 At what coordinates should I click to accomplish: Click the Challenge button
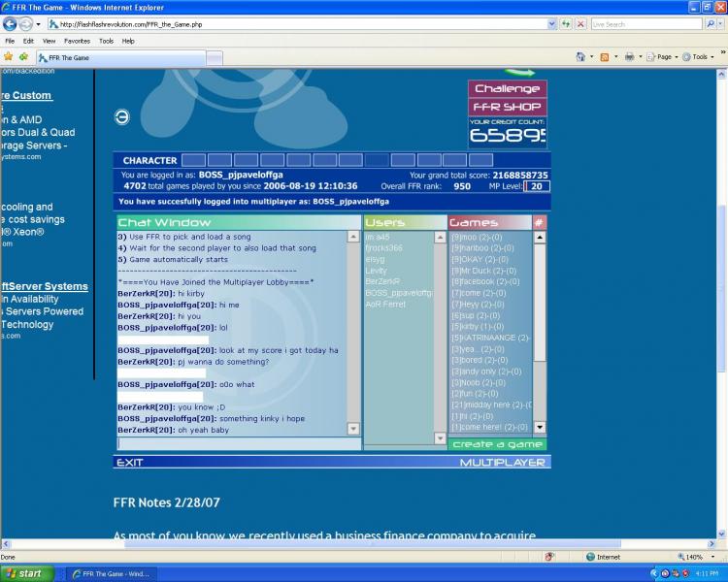[x=507, y=88]
